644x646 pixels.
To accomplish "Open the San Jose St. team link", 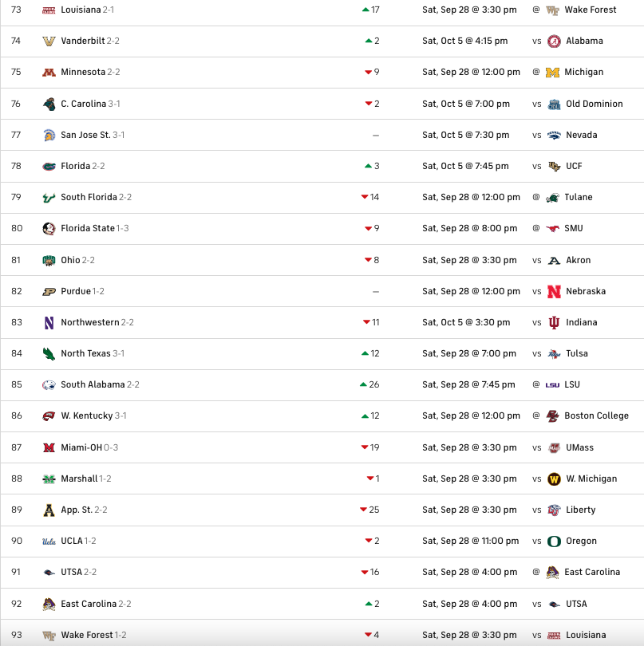I will [85, 136].
